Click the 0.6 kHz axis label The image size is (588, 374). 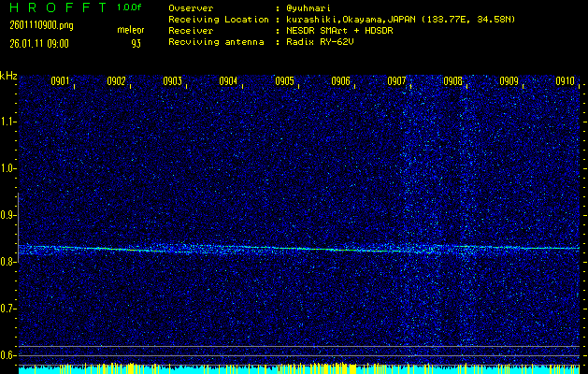8,355
